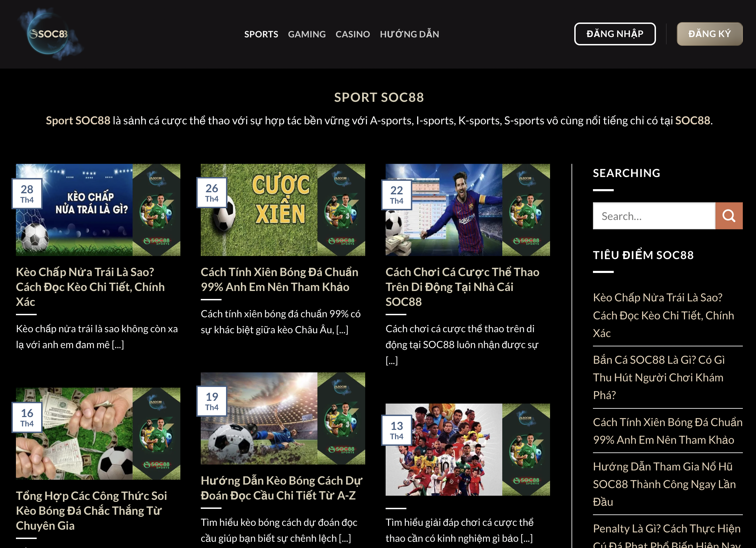The image size is (756, 548).
Task: Open the money and ball thumbnail
Action: tap(98, 434)
